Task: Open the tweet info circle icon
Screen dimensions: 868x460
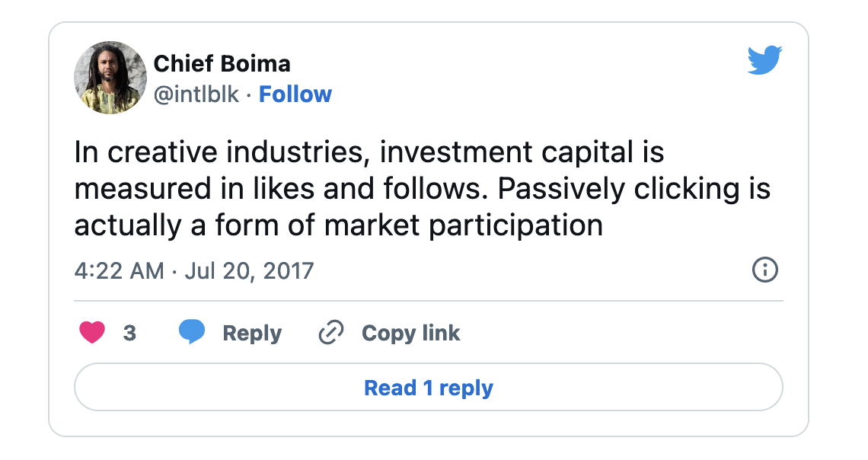Action: click(x=764, y=270)
